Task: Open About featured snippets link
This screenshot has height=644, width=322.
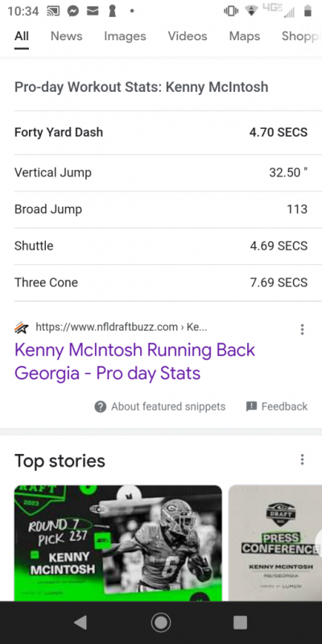Action: tap(168, 407)
